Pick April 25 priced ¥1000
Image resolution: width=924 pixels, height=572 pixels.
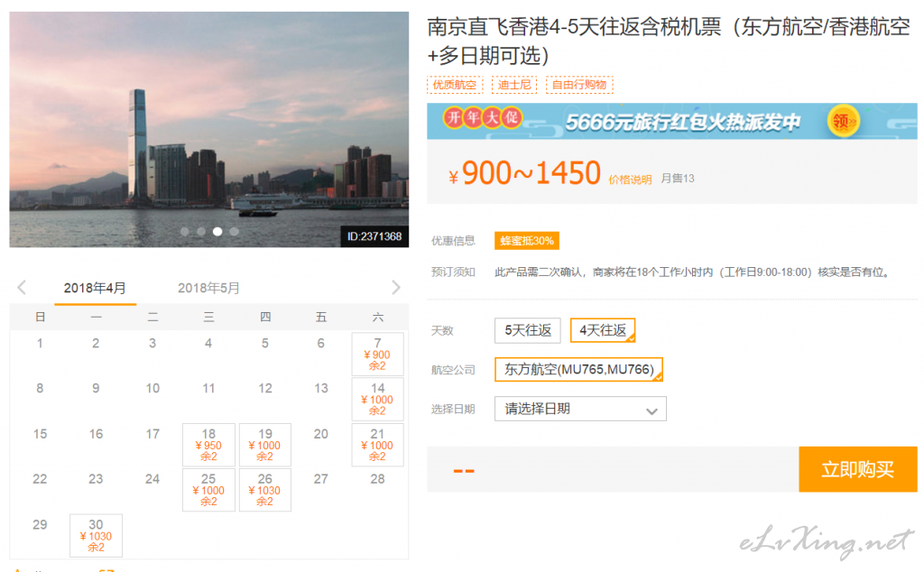click(x=208, y=490)
